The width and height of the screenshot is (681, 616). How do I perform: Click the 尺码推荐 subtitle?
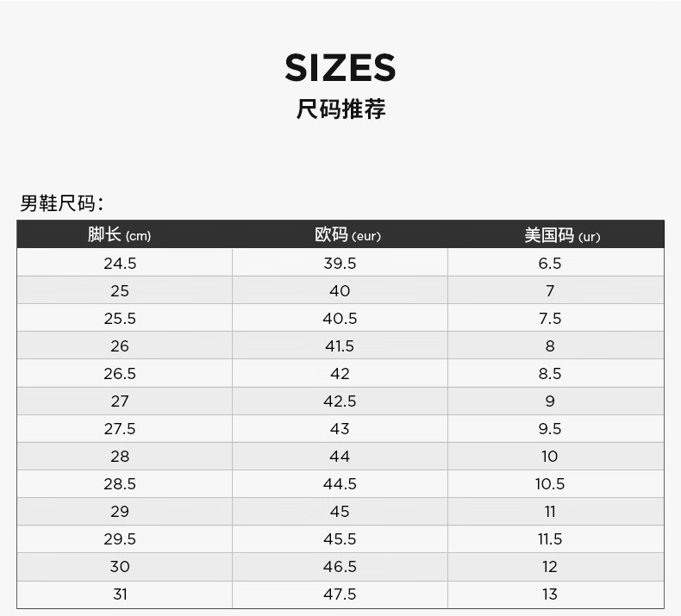340,110
